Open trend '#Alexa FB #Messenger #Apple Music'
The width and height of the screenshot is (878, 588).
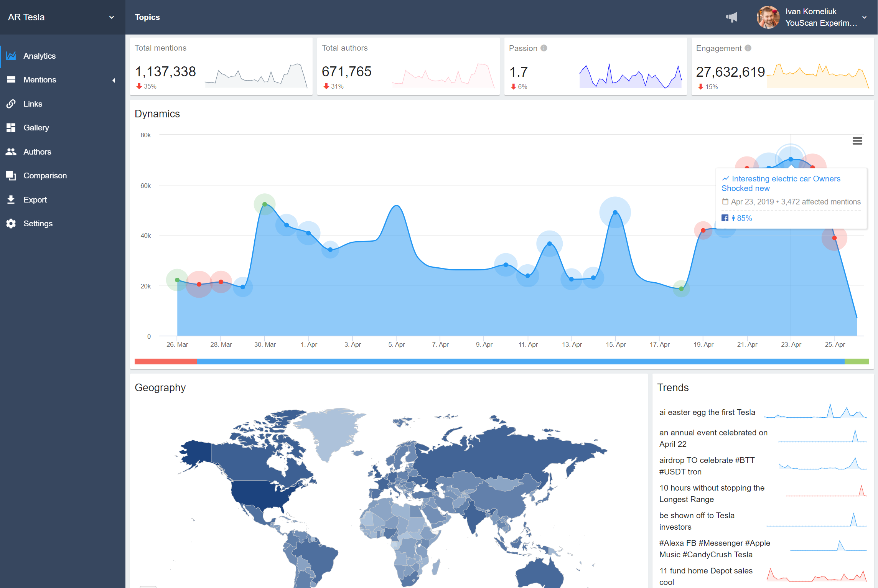tap(715, 548)
